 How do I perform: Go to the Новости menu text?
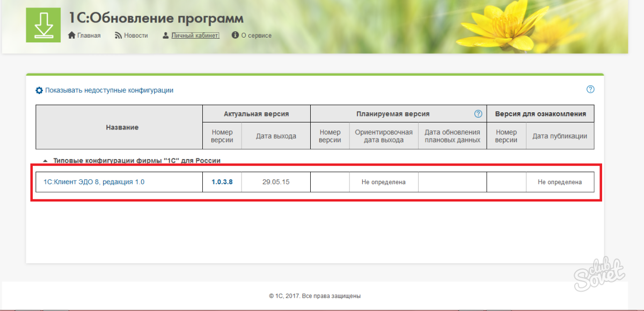pyautogui.click(x=136, y=35)
